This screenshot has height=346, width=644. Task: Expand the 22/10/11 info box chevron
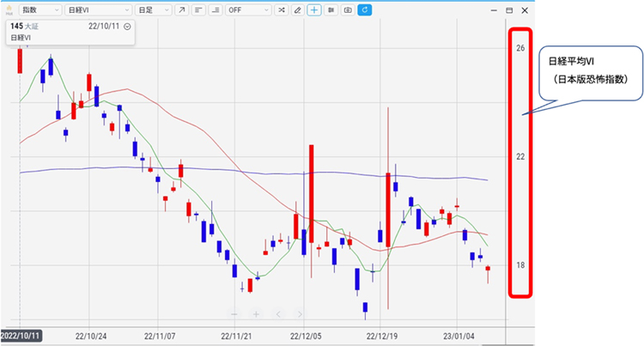[x=127, y=27]
